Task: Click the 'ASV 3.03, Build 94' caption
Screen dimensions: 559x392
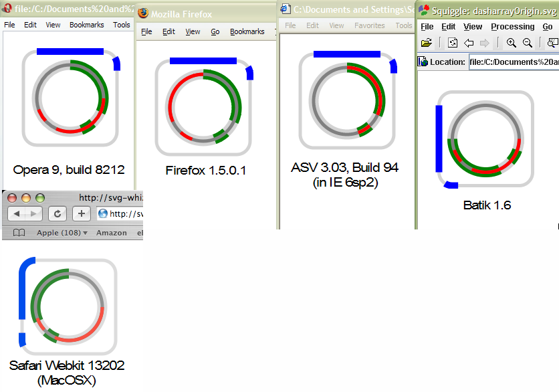Action: pos(345,167)
